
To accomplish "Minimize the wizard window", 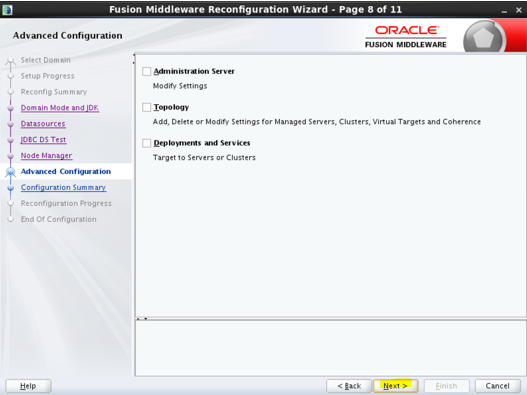I will pos(504,11).
